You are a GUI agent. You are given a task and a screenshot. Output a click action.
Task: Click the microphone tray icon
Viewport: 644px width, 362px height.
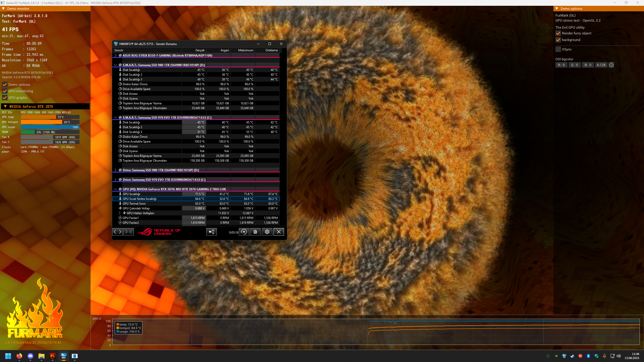point(605,356)
